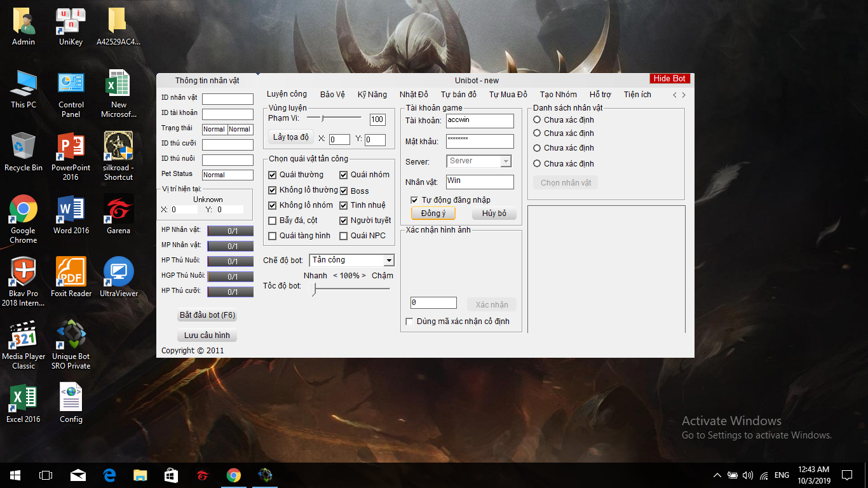Open the Recycle Bin
This screenshot has height=488, width=868.
24,152
